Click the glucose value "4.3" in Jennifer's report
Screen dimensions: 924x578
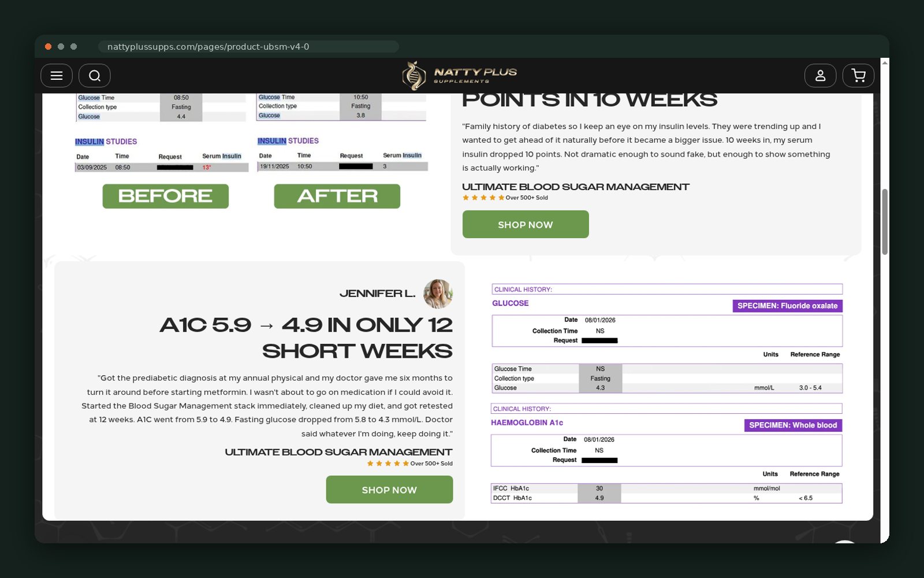pos(601,388)
